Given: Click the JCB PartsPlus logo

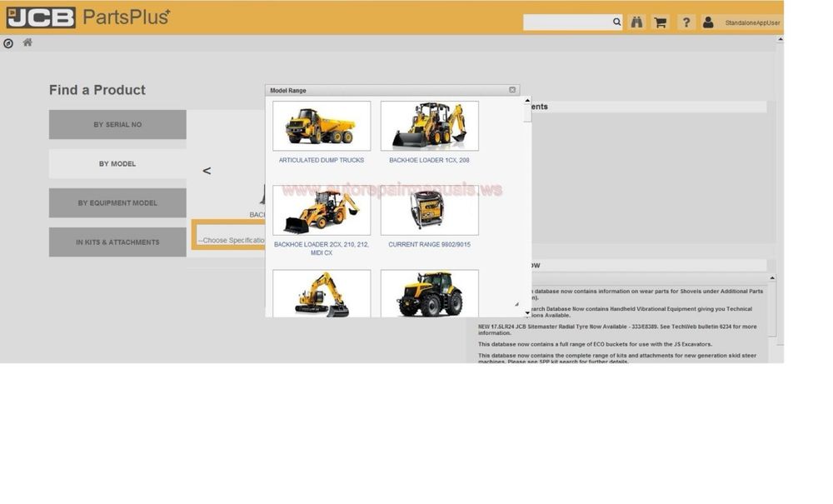Looking at the screenshot, I should [88, 17].
